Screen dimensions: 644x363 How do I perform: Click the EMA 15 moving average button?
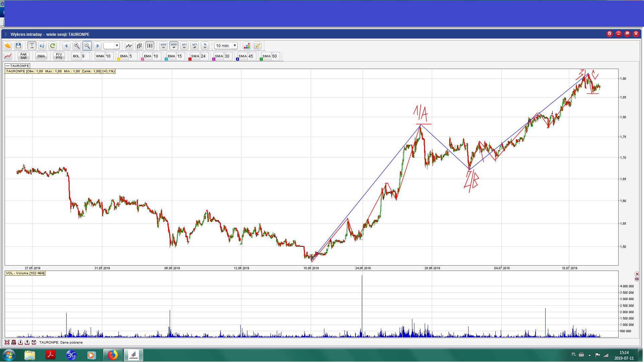pos(171,56)
